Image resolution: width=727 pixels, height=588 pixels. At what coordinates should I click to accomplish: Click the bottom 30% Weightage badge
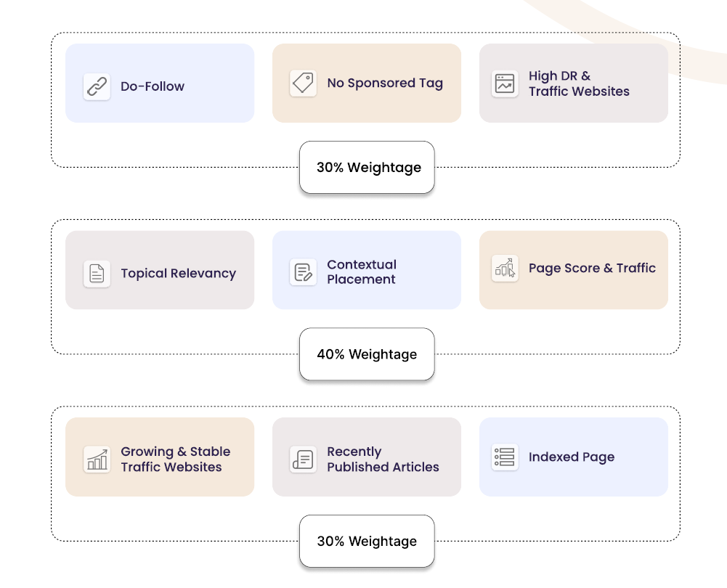(x=367, y=542)
